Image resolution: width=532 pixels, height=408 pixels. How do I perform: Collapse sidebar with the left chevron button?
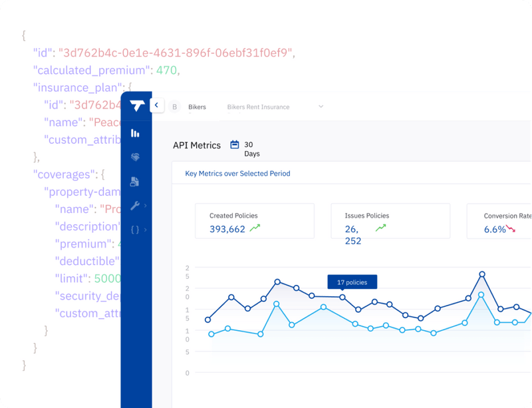[x=157, y=105]
